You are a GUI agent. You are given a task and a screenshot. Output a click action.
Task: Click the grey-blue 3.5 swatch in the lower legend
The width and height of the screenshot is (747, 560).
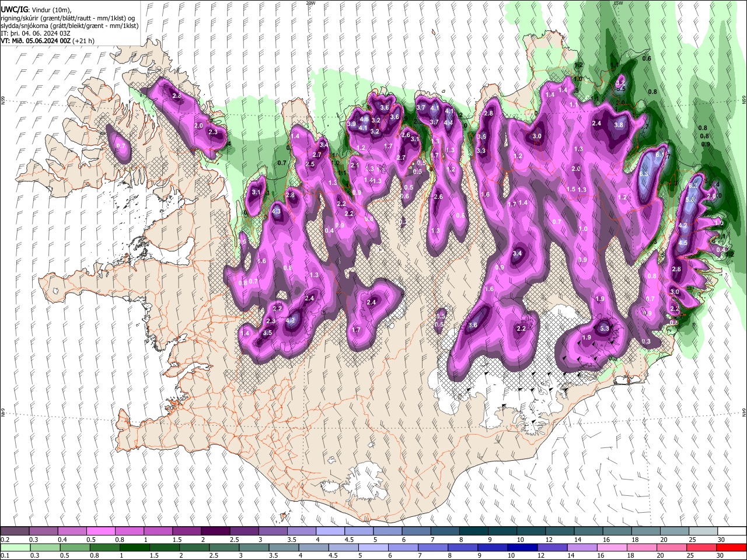(x=282, y=547)
